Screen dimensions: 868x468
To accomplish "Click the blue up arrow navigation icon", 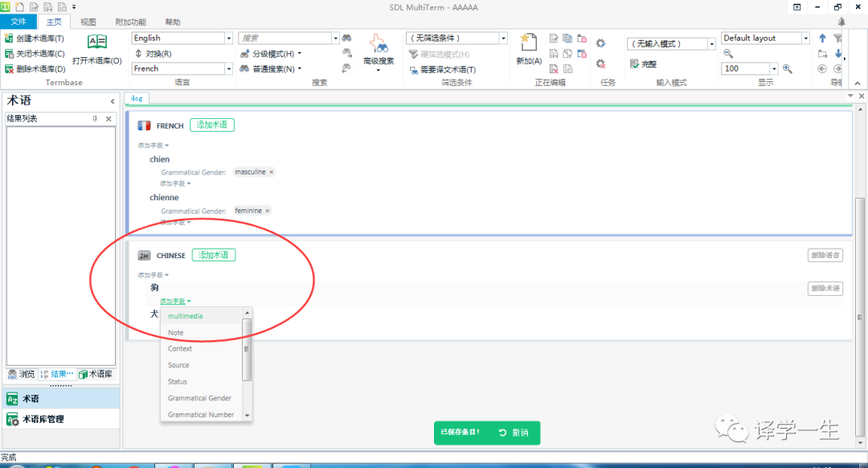I will (823, 39).
